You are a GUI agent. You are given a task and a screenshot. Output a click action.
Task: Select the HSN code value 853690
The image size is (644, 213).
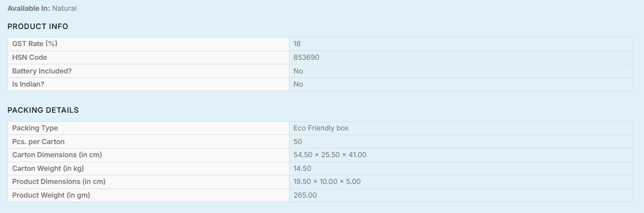click(x=307, y=58)
